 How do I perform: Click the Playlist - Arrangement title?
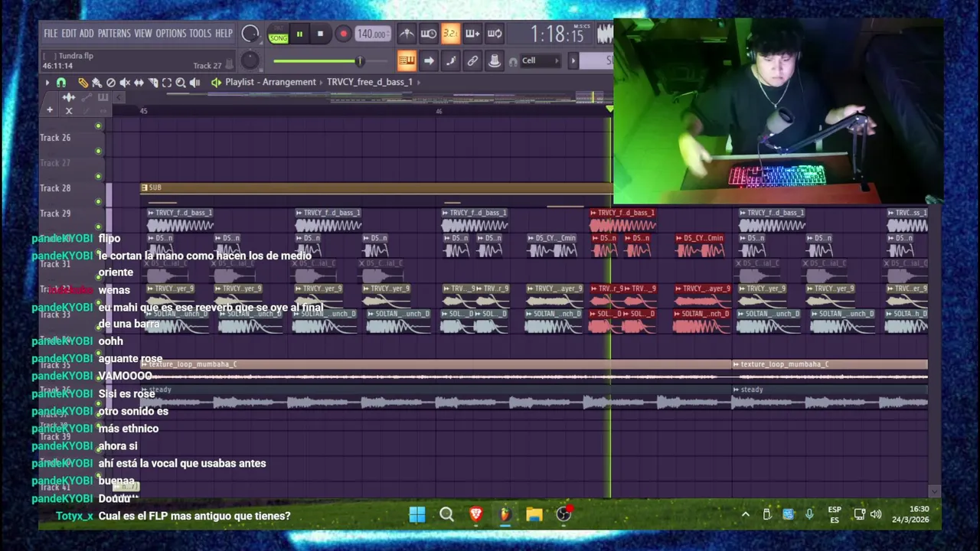click(x=270, y=82)
